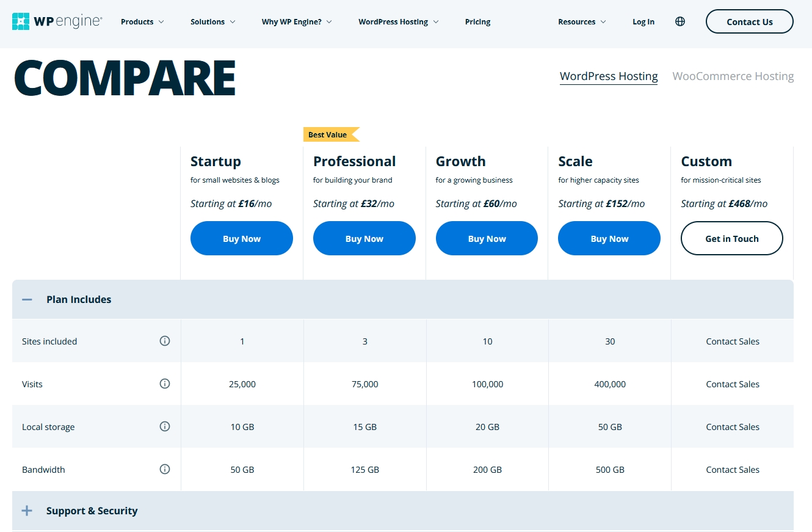This screenshot has height=532, width=812.
Task: Click 'for small websites & blogs' subtitle
Action: coord(235,180)
